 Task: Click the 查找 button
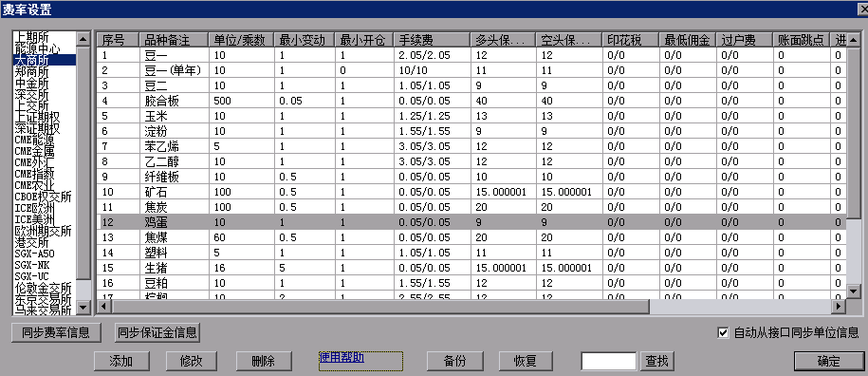tap(657, 361)
